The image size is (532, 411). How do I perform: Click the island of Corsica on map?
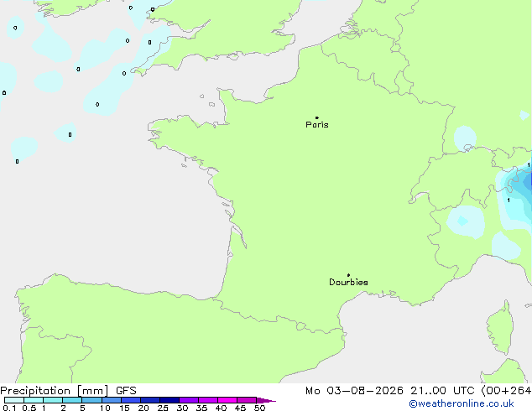point(500,328)
